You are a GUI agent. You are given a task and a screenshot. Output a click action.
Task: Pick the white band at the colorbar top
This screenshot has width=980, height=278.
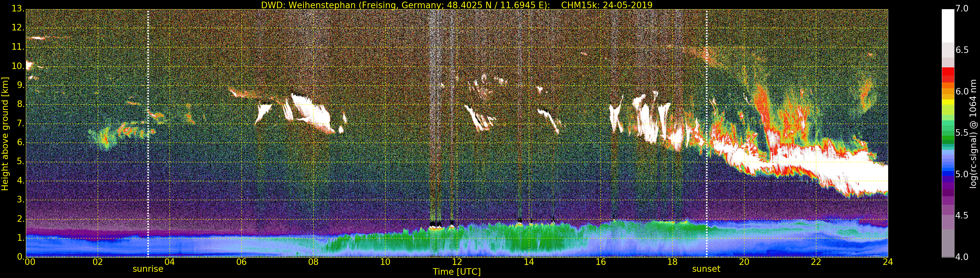[x=948, y=26]
